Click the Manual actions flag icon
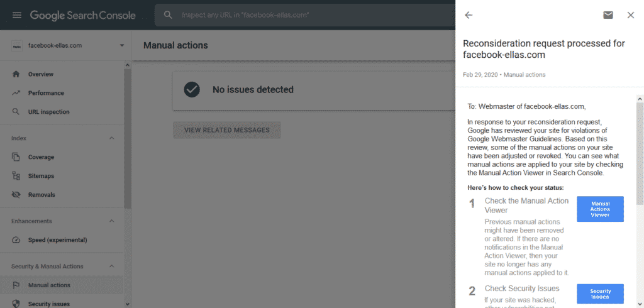This screenshot has height=308, width=644. [x=16, y=285]
